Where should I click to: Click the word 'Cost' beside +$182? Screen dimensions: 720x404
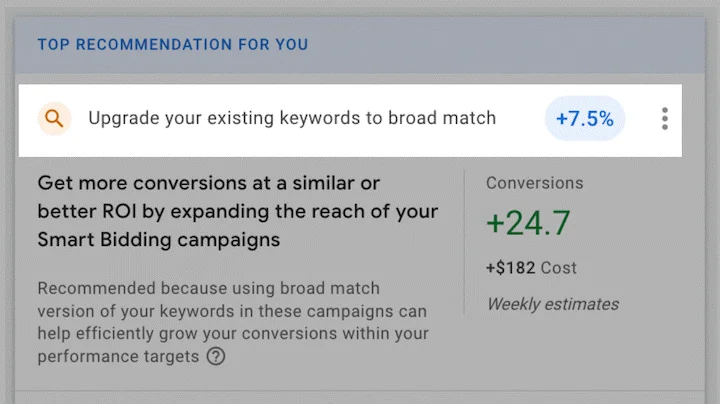[559, 268]
